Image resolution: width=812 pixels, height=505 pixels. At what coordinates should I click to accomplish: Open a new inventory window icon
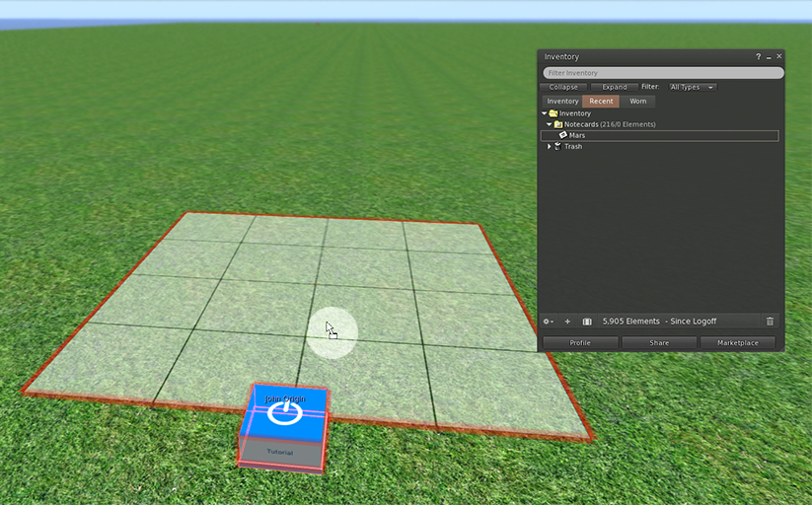(x=587, y=322)
